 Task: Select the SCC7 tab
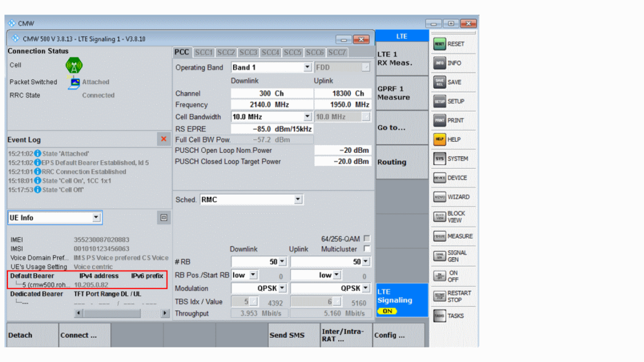[337, 52]
